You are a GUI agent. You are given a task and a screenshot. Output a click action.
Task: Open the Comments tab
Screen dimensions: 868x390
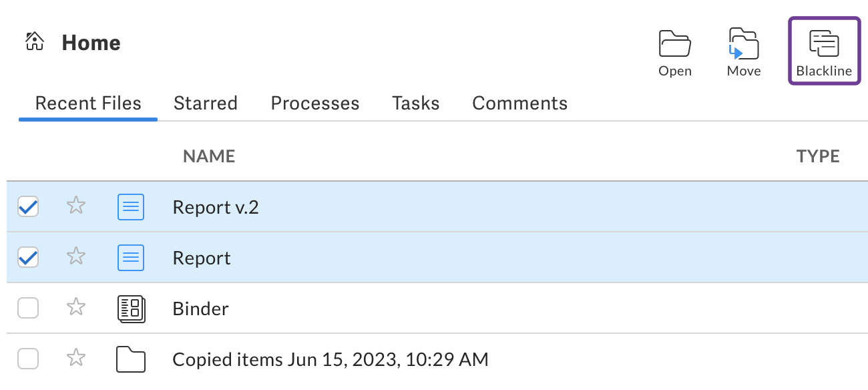click(520, 104)
